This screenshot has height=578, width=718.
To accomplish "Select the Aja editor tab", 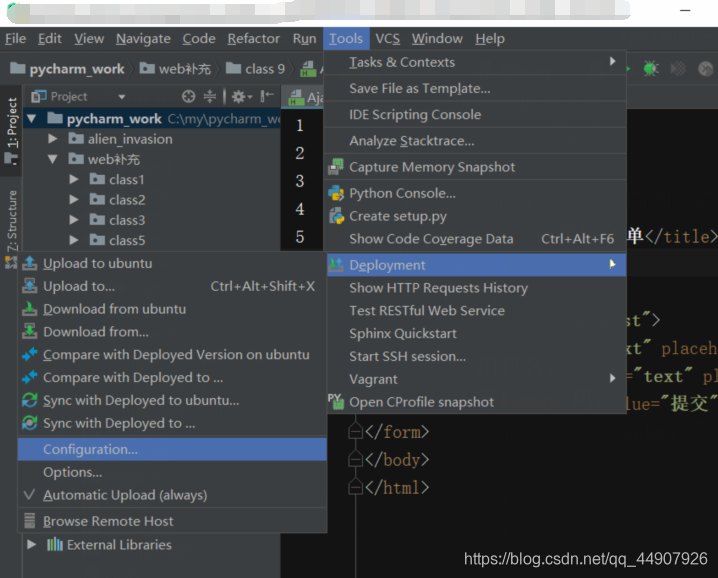I will point(305,97).
